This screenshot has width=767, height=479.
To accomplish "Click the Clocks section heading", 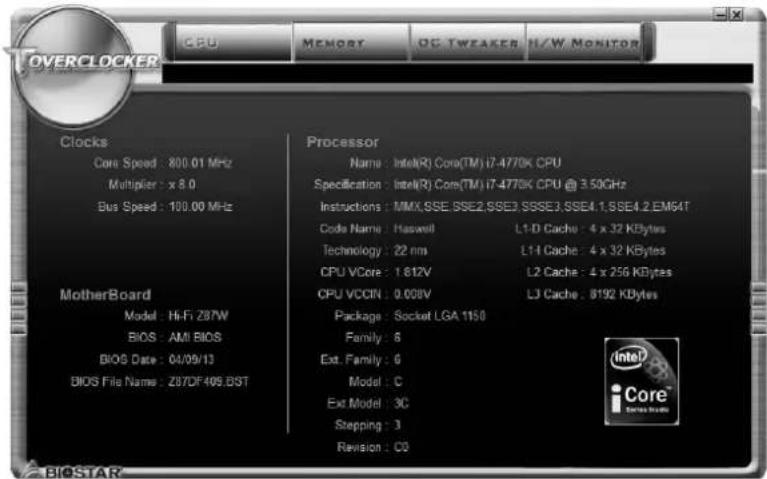I will pyautogui.click(x=84, y=142).
